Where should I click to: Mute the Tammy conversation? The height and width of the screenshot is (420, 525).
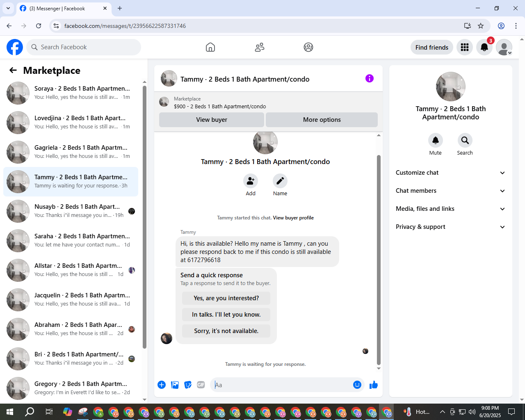coord(436,140)
